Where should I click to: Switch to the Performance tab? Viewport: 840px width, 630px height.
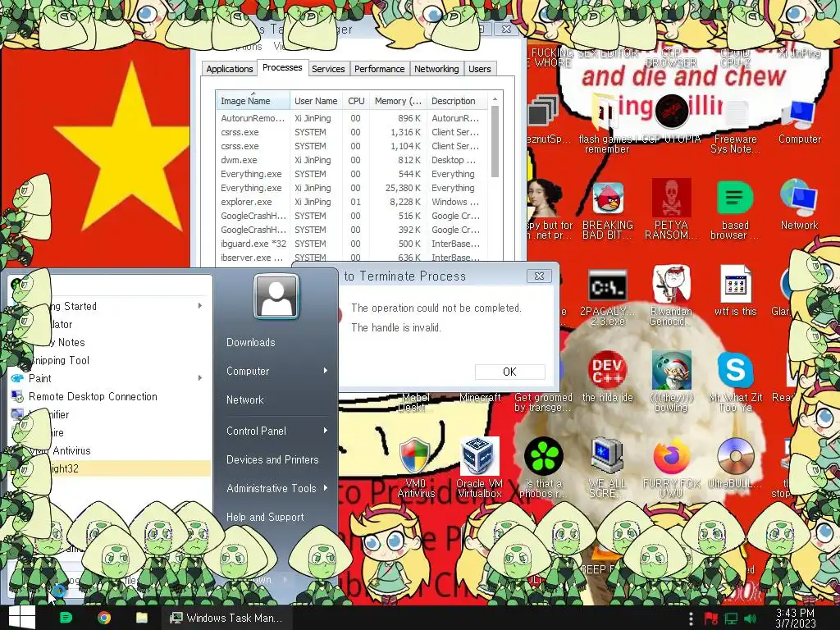(x=379, y=69)
